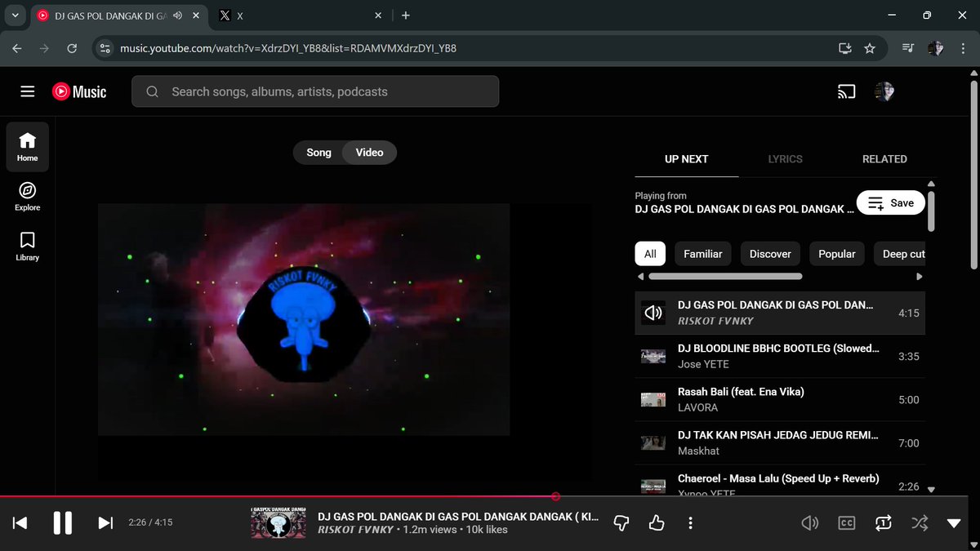Like the current song
The width and height of the screenshot is (980, 551).
tap(657, 522)
